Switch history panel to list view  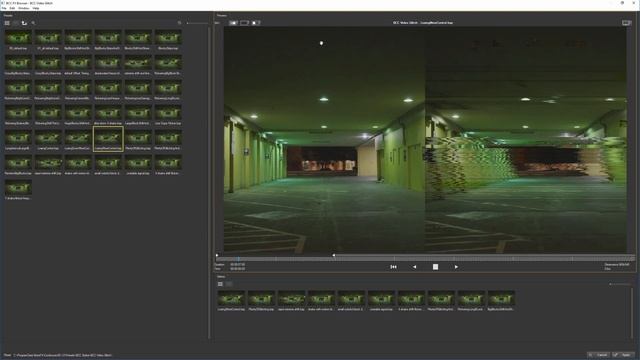[x=229, y=284]
